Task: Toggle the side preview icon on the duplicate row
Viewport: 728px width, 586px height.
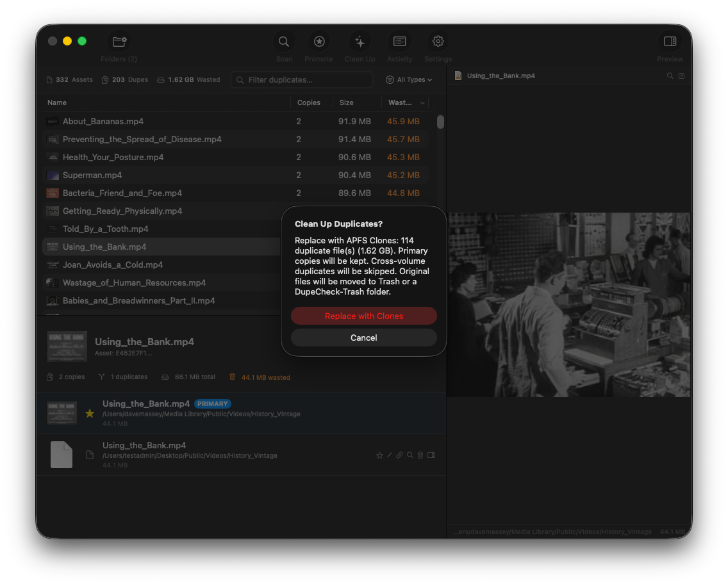Action: 431,455
